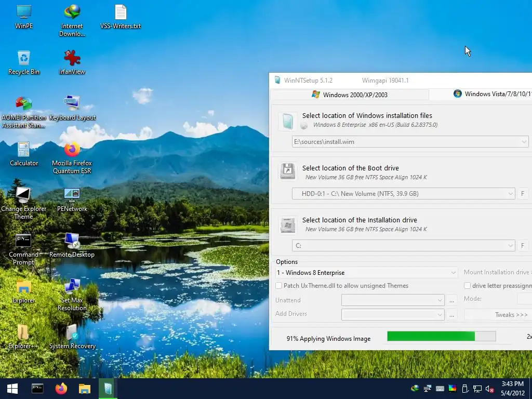Select the Explorer++ desktop icon

(23, 337)
